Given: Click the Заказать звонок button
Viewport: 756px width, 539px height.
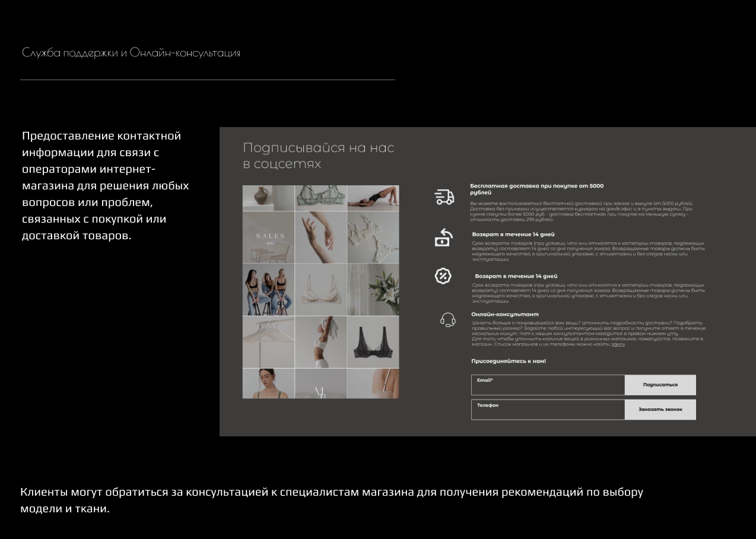Looking at the screenshot, I should pyautogui.click(x=660, y=410).
